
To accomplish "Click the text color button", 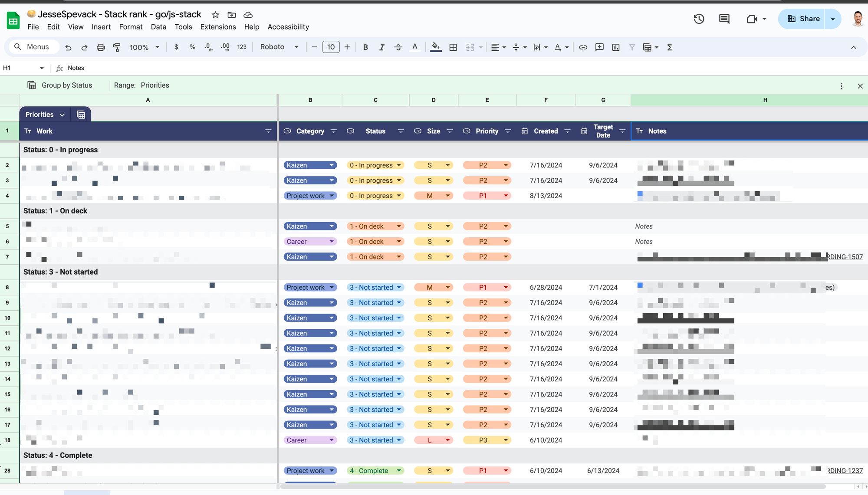I will [415, 47].
